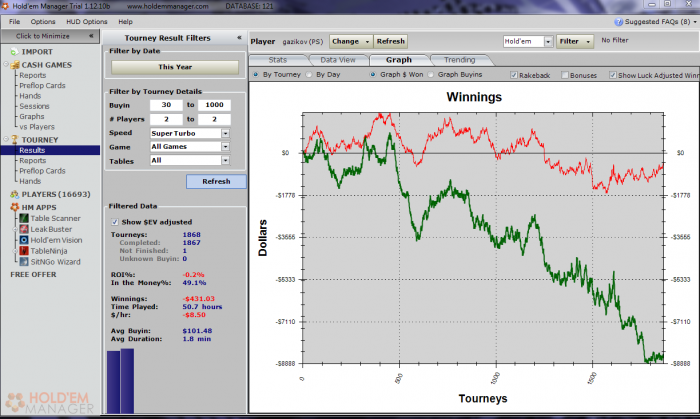This screenshot has width=700, height=419.
Task: Open the Help menu
Action: (x=125, y=21)
